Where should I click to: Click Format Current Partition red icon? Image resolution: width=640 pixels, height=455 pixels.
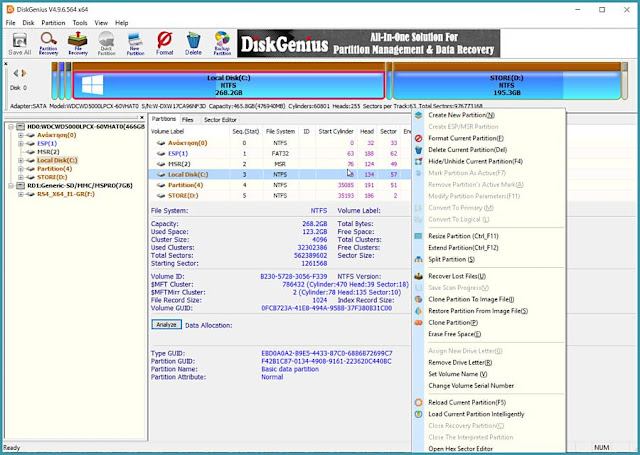[418, 138]
